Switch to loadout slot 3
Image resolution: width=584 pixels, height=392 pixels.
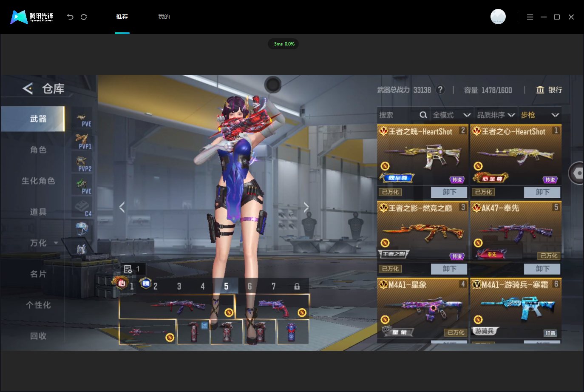click(x=179, y=287)
